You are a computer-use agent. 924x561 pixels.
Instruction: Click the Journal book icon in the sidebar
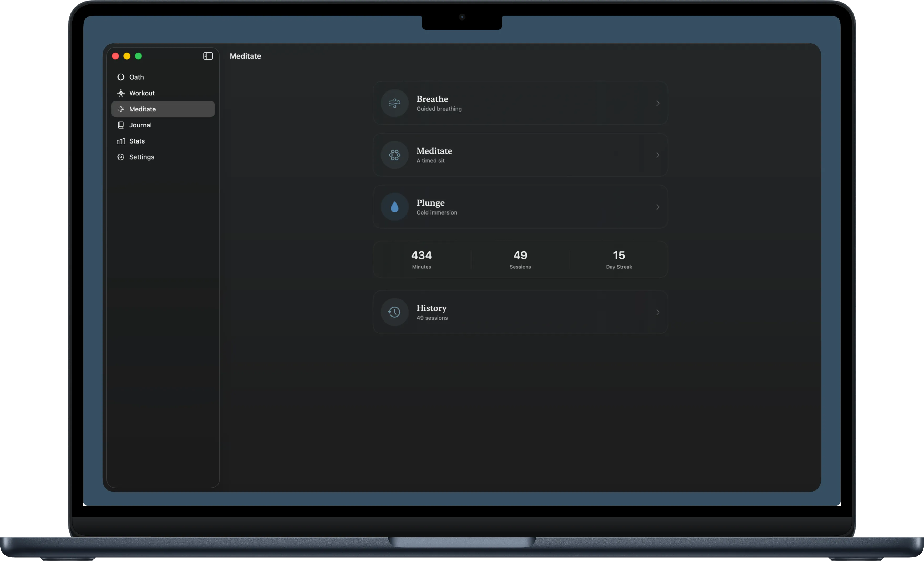pyautogui.click(x=121, y=125)
